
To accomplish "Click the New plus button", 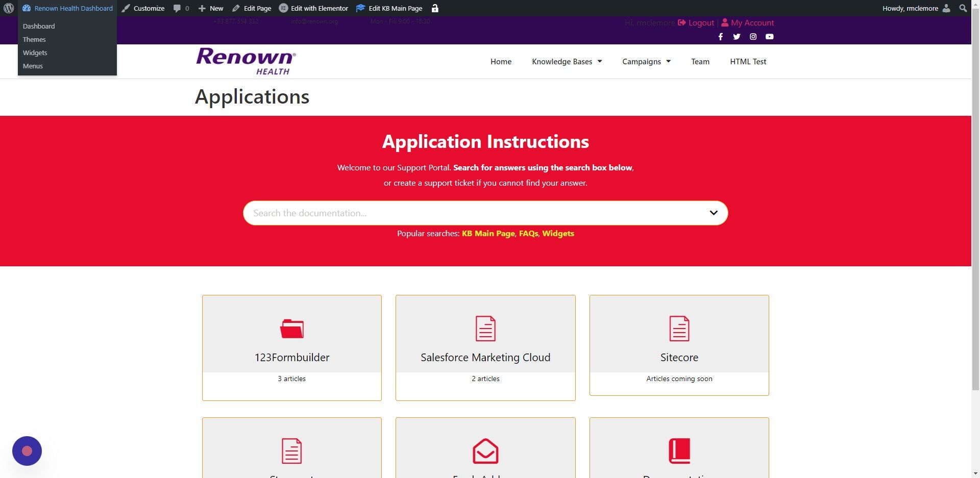I will (211, 8).
